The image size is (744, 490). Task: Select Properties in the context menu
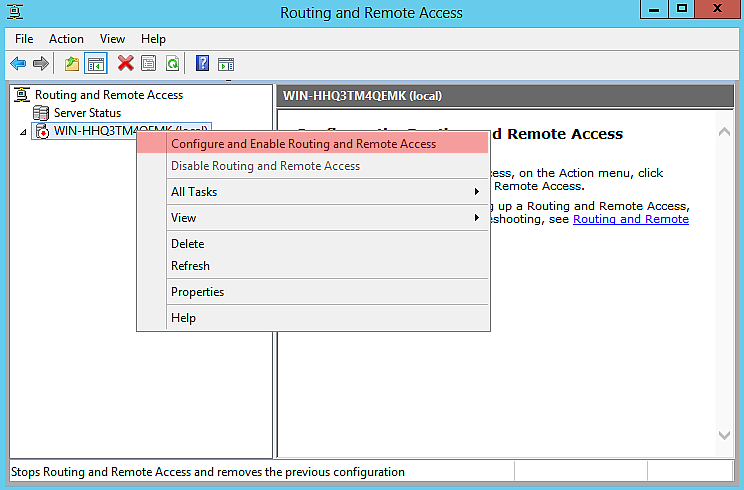click(x=197, y=292)
